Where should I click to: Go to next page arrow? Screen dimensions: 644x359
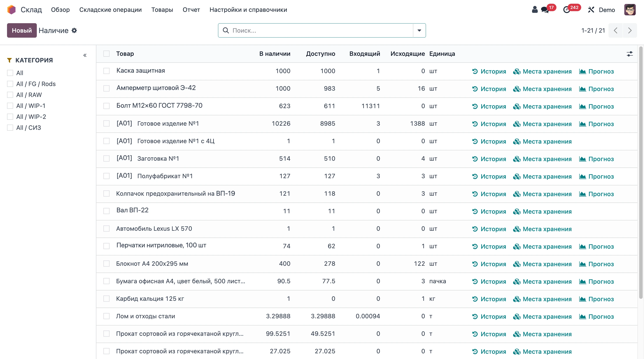pos(630,30)
